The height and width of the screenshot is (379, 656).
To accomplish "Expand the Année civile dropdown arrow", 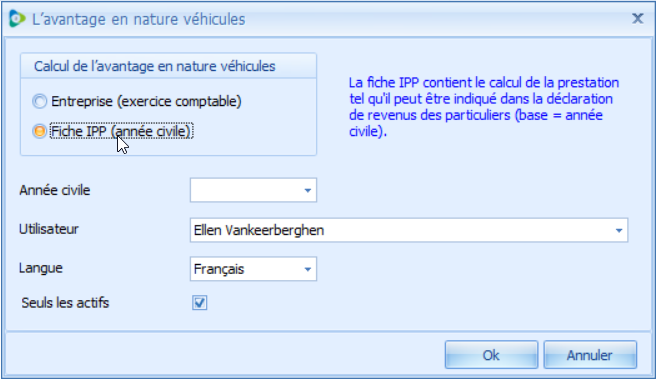I will tap(308, 190).
